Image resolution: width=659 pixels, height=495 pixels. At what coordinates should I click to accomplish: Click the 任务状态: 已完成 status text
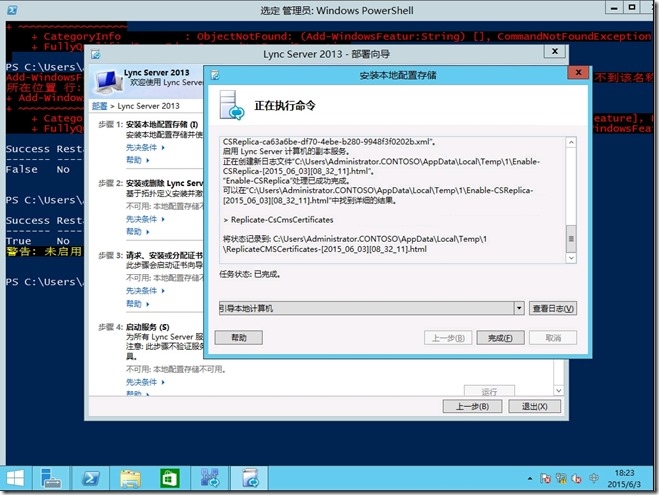tap(250, 274)
